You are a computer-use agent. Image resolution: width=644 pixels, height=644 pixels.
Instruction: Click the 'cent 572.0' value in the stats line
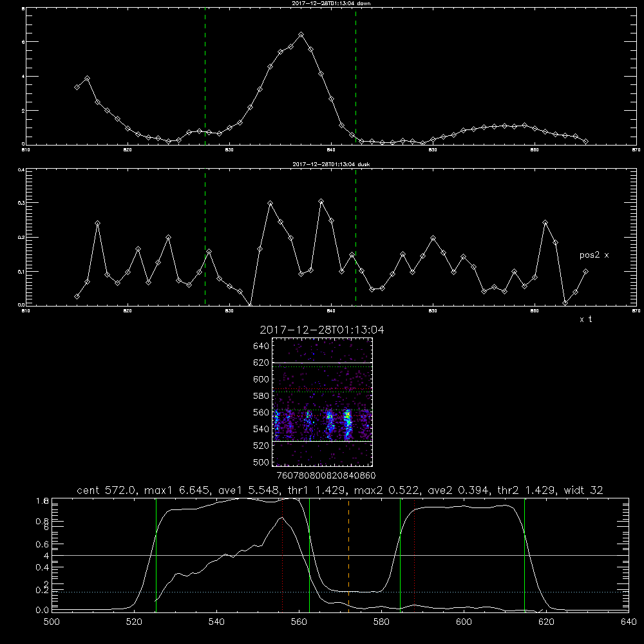(107, 490)
